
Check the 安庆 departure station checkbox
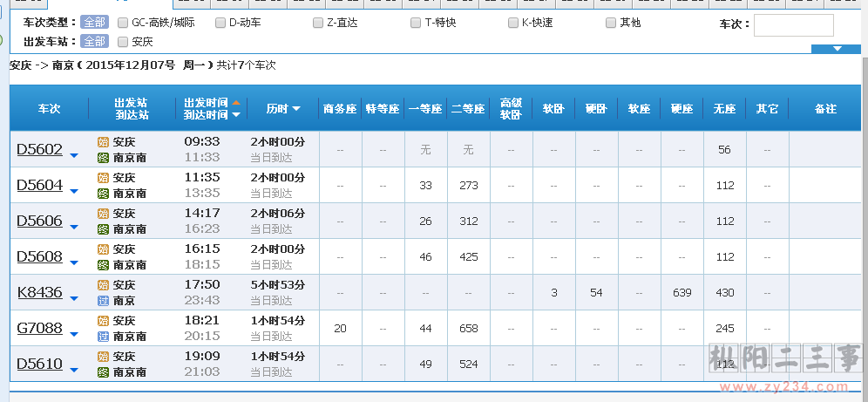pos(123,42)
